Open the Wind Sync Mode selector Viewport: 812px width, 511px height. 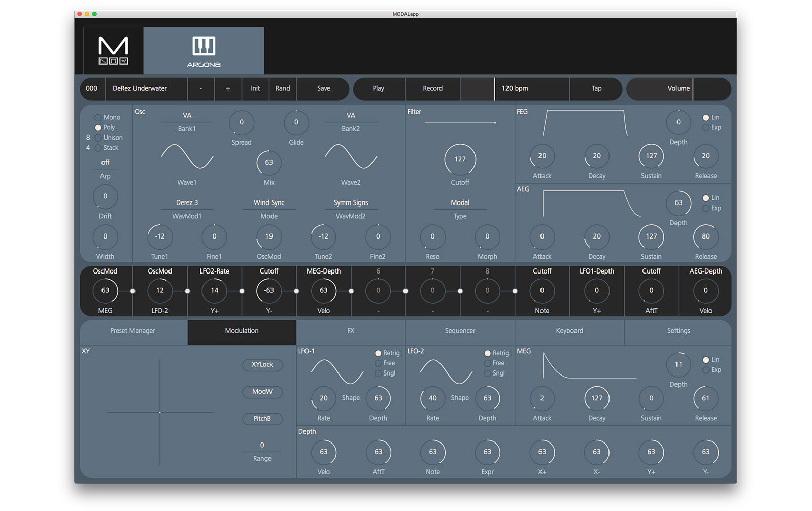point(269,203)
